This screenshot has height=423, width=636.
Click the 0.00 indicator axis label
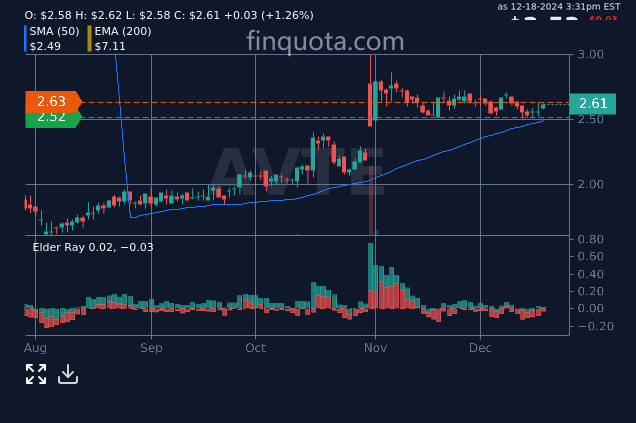pyautogui.click(x=591, y=309)
